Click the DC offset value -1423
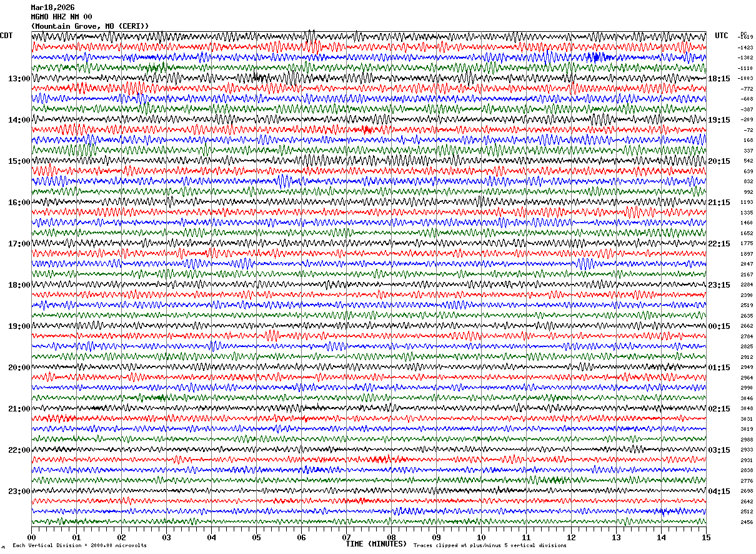The height and width of the screenshot is (554, 756). (745, 48)
